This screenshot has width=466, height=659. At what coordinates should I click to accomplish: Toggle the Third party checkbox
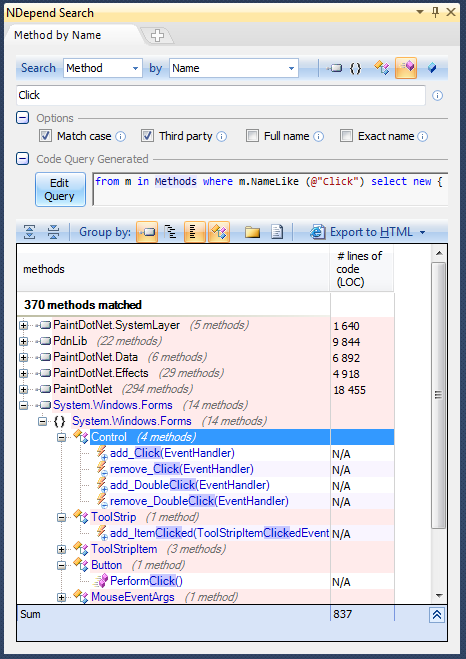(x=147, y=136)
